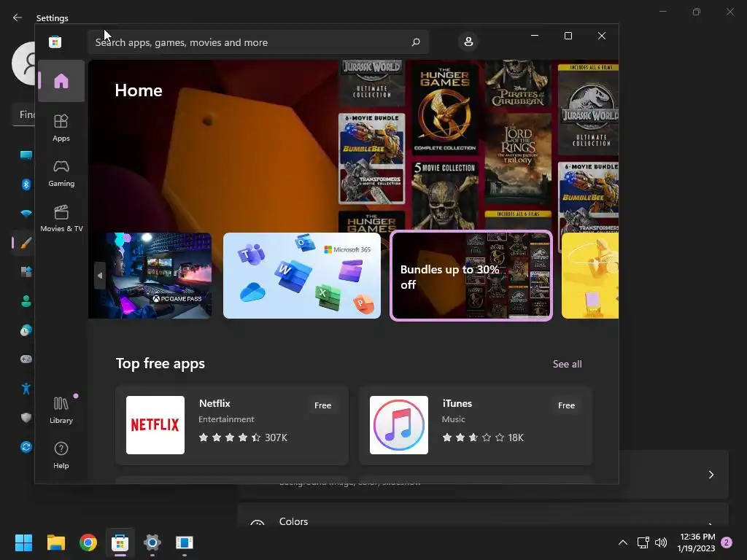Click Hunger Games Complete Collection poster

point(444,109)
